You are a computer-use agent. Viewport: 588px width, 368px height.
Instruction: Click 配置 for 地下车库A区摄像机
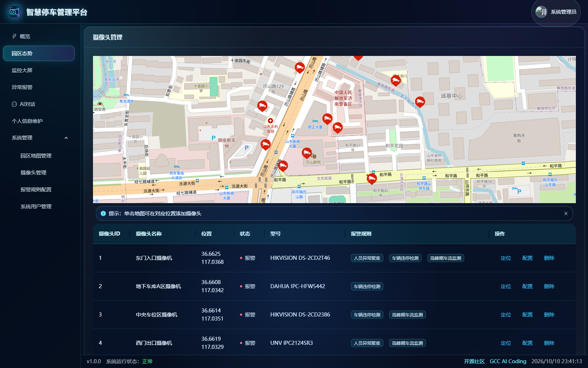[x=527, y=286]
